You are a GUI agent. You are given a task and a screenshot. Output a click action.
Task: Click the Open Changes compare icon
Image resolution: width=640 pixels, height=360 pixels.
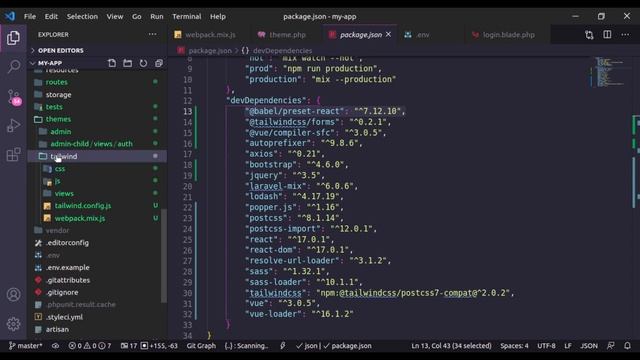589,35
